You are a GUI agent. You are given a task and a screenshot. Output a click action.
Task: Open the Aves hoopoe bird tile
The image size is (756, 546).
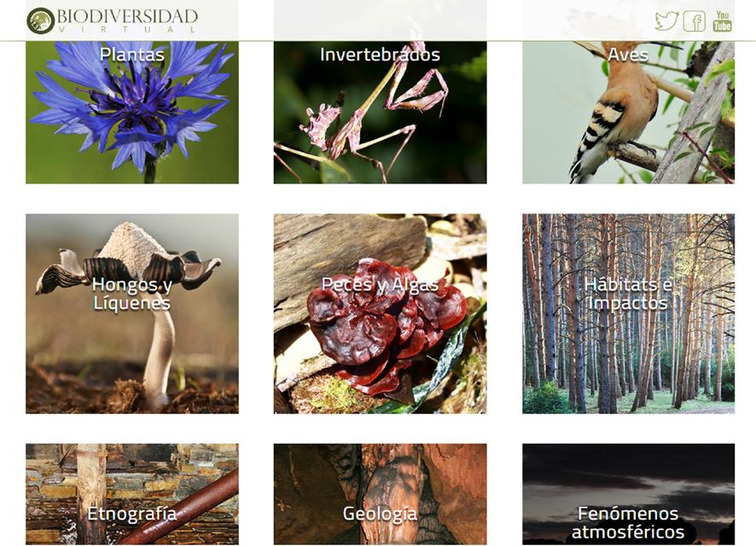628,113
